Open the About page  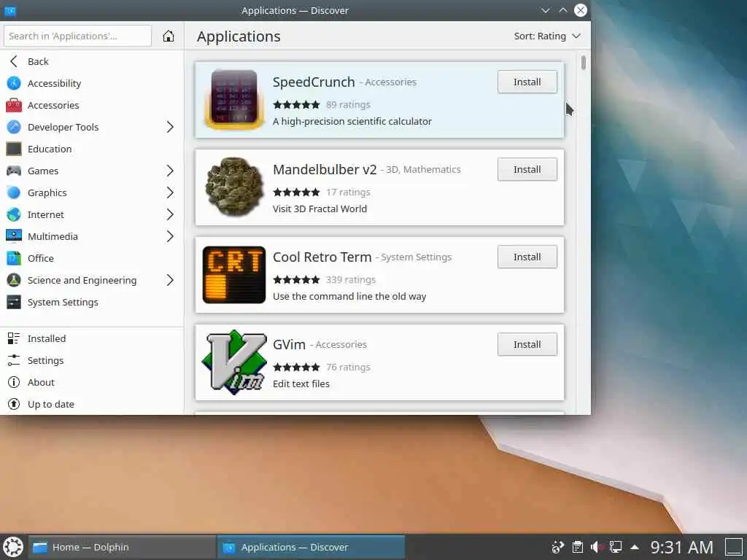[x=91, y=382]
